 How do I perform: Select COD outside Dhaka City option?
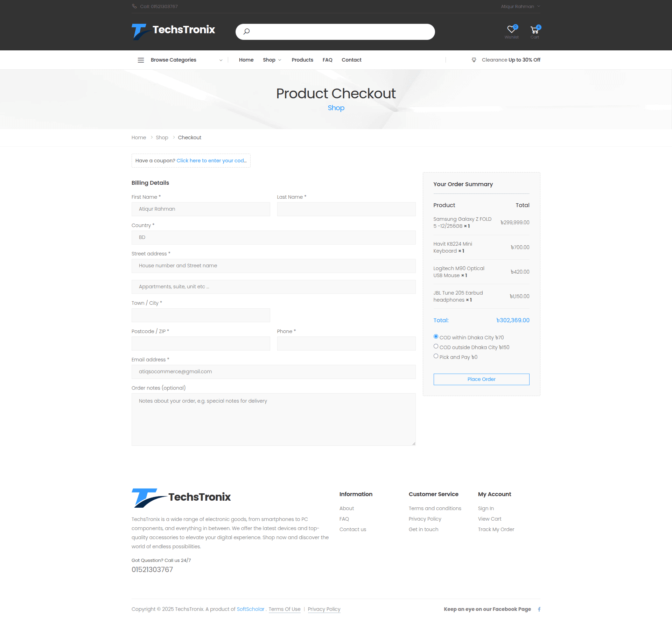436,346
